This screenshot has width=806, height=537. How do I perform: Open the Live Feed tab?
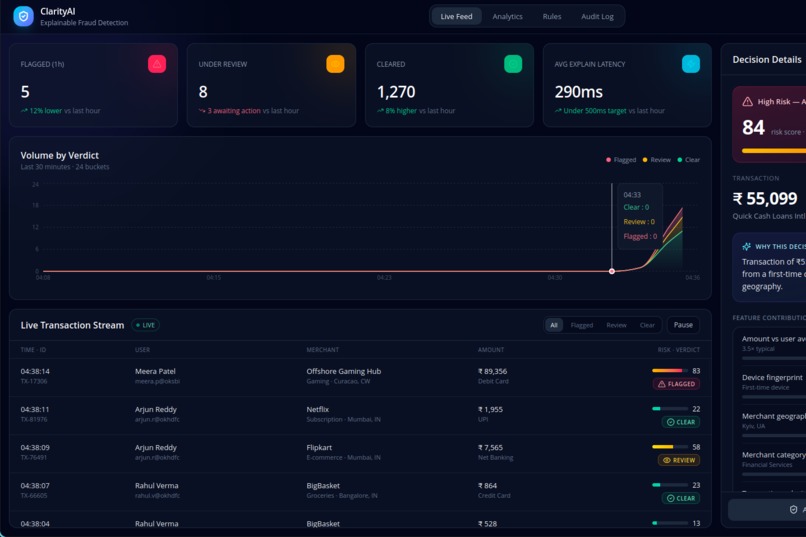point(456,16)
